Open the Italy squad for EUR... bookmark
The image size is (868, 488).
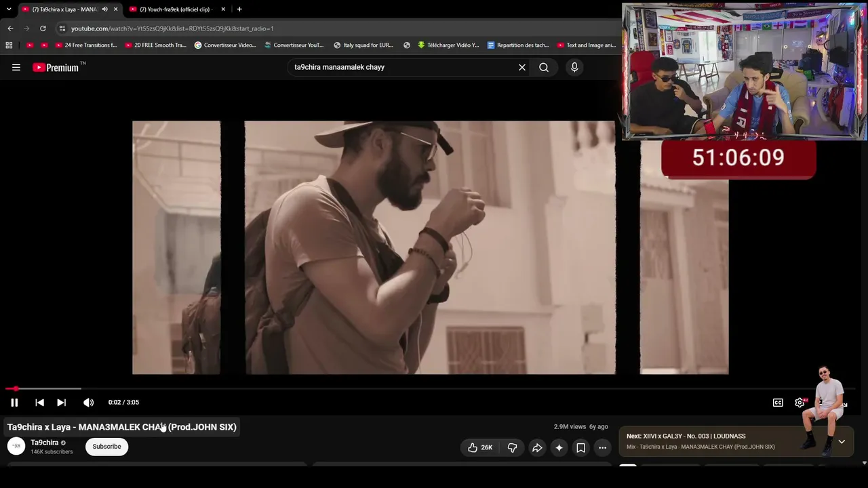click(x=363, y=45)
